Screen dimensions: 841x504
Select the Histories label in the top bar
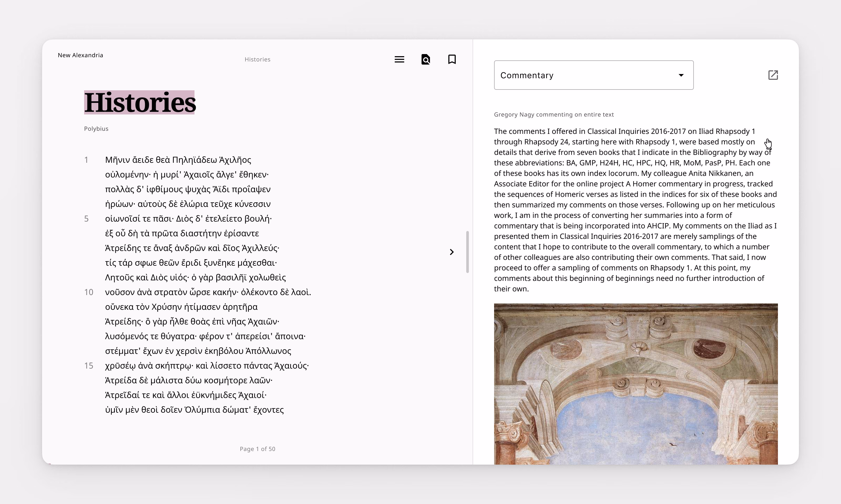pos(257,59)
